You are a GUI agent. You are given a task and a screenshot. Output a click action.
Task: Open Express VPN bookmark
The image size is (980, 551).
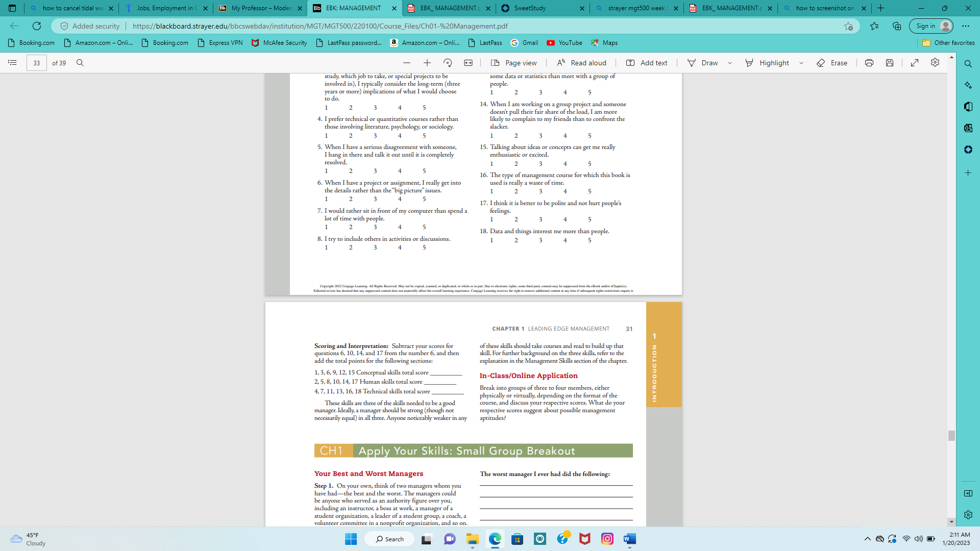[220, 43]
